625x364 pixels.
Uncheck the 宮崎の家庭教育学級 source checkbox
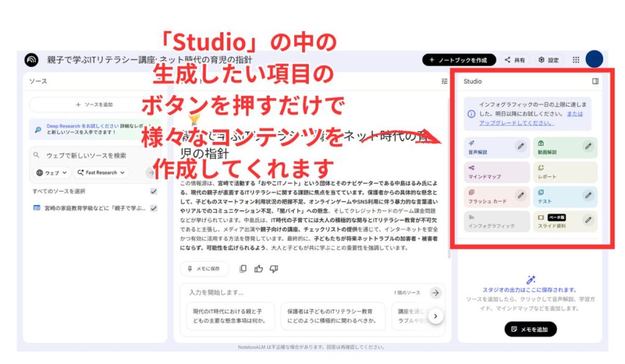154,208
